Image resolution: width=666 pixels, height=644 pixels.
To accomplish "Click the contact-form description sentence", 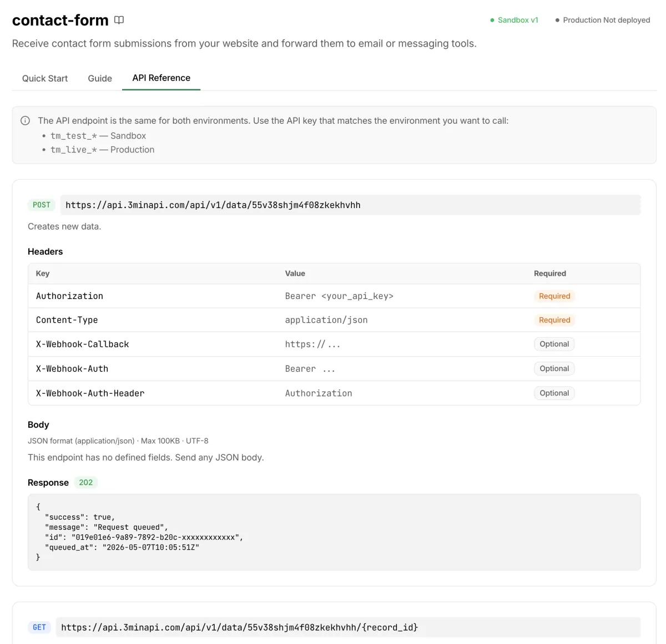I will pos(244,43).
